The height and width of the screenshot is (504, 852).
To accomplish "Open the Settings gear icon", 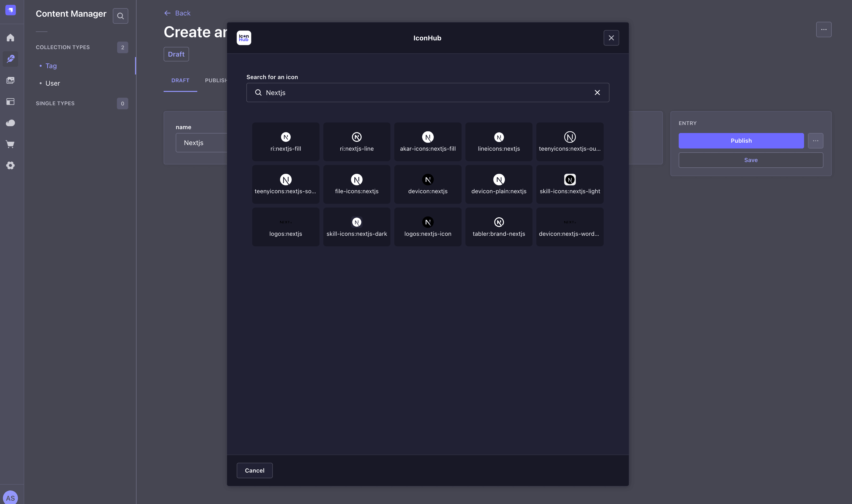I will tap(11, 165).
